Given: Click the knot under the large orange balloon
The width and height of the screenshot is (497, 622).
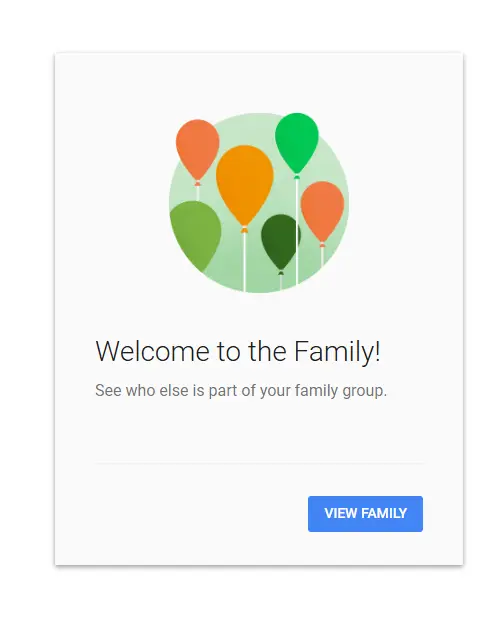Looking at the screenshot, I should coord(244,229).
